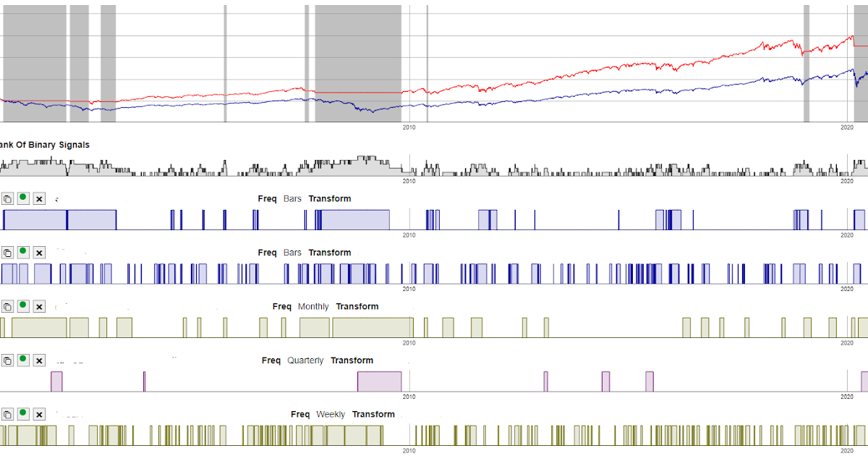Viewport: 868px width, 456px height.
Task: Duplicate the Monthly signal panel
Action: click(x=7, y=306)
